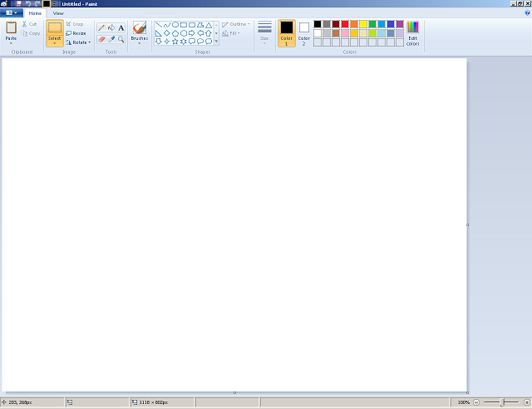Open the shape Outline dropdown
Viewport: 532px width, 409px height.
point(236,24)
